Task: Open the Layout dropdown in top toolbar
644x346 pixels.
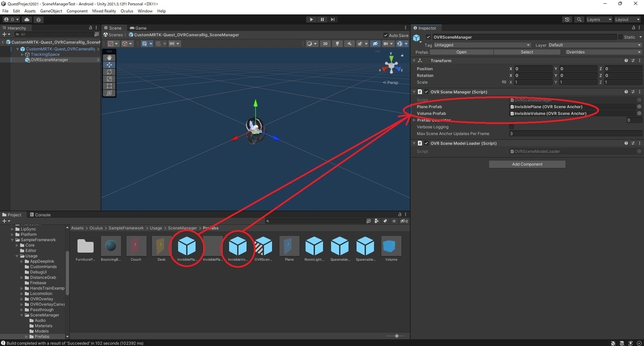Action: coord(627,19)
